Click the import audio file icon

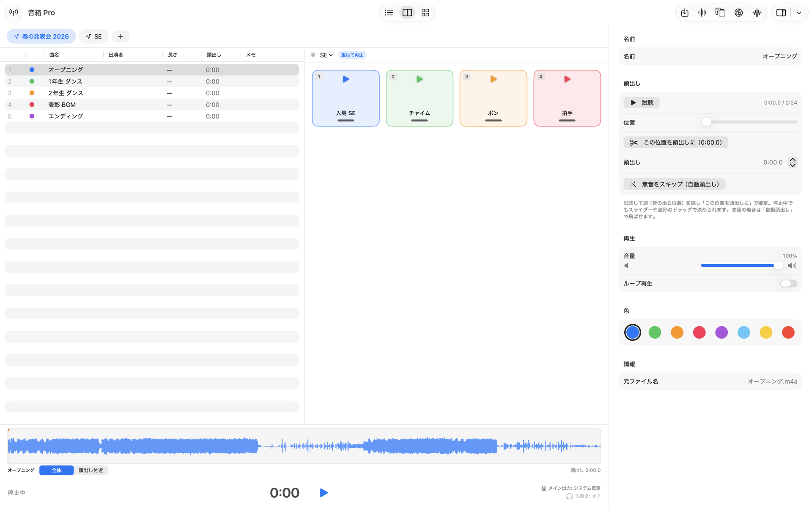coord(685,13)
